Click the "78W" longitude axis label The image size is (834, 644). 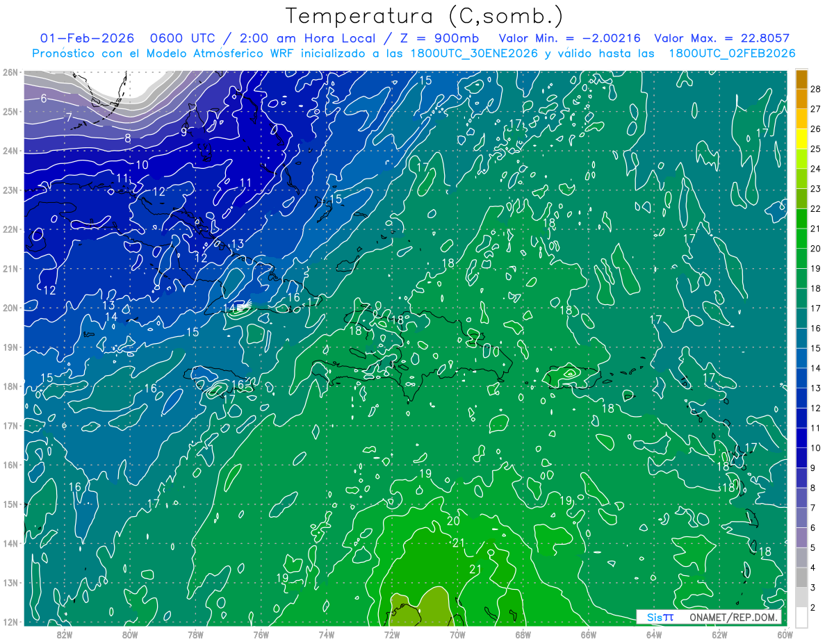coord(195,634)
